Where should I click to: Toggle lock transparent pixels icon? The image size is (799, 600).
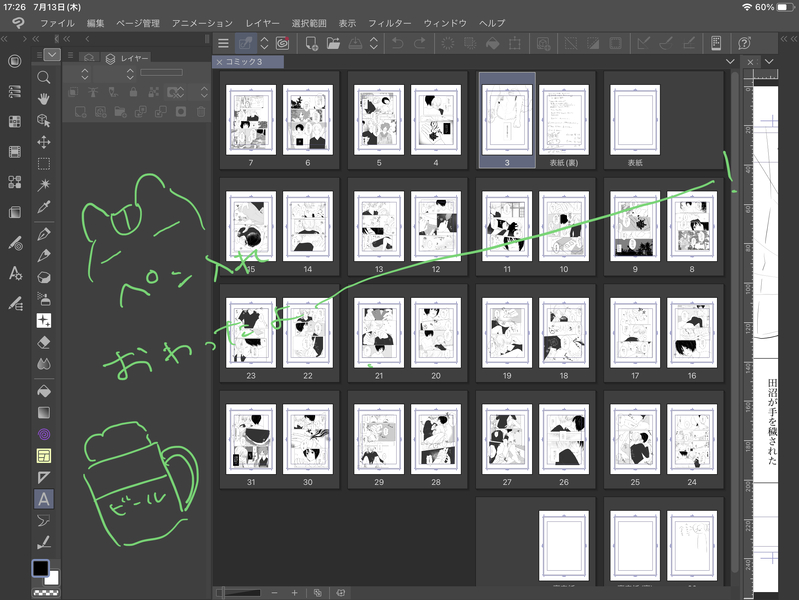coord(153,92)
